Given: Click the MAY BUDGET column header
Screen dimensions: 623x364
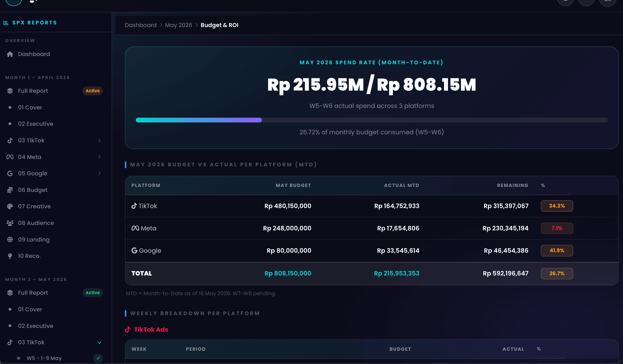Looking at the screenshot, I should (x=293, y=185).
